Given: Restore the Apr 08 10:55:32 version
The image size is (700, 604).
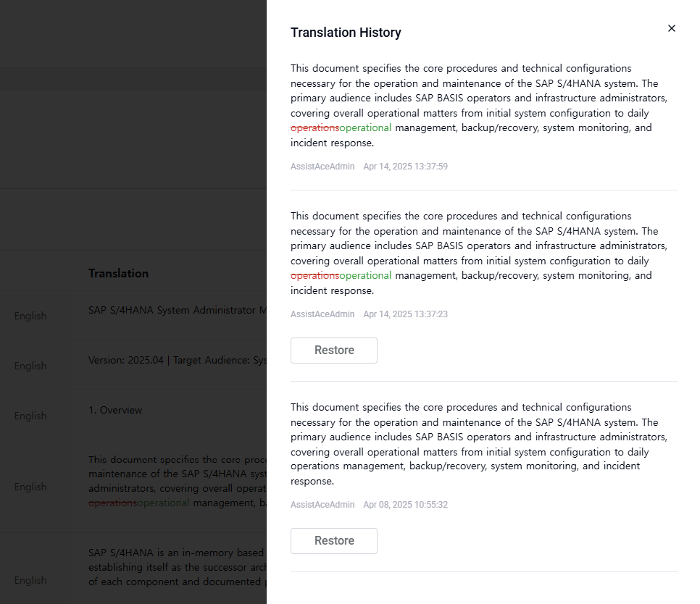Looking at the screenshot, I should (333, 541).
